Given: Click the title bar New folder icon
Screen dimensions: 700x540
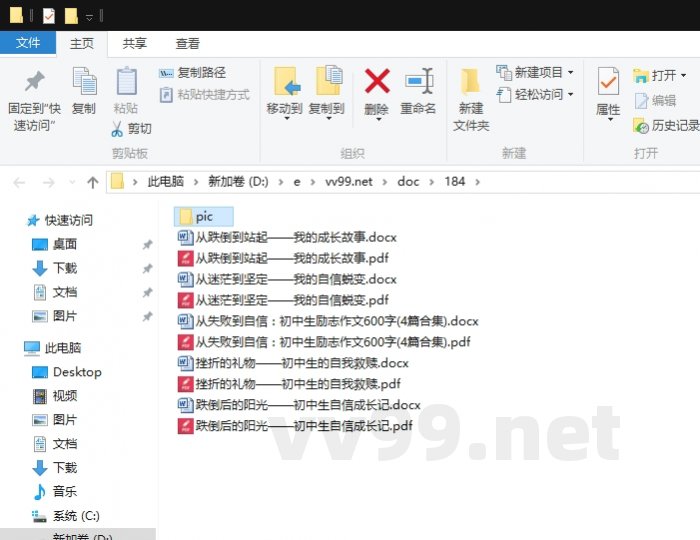Looking at the screenshot, I should [x=71, y=17].
